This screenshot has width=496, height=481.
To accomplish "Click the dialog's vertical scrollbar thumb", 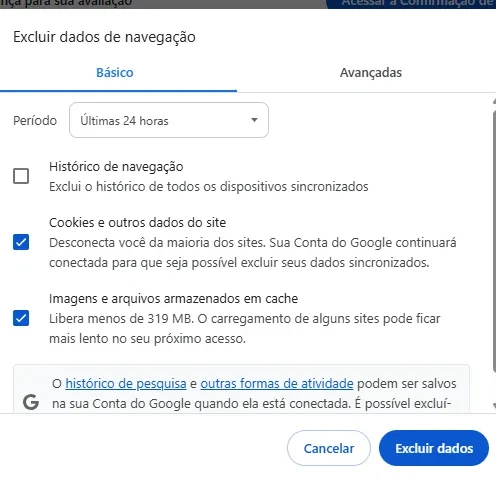I will pyautogui.click(x=494, y=240).
